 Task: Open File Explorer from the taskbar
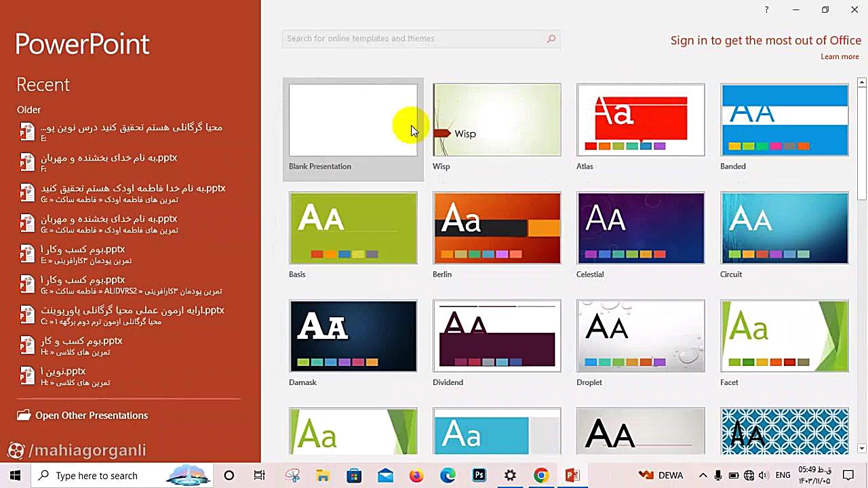[x=323, y=475]
